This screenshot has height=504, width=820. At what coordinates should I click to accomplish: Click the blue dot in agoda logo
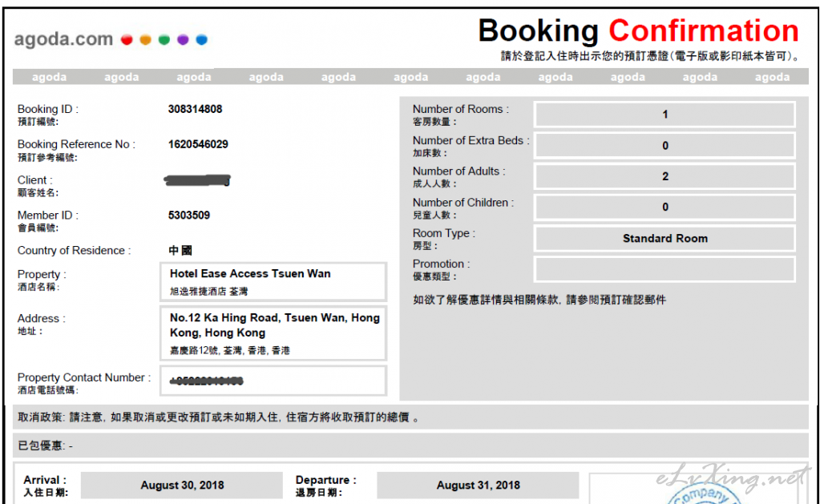click(201, 39)
